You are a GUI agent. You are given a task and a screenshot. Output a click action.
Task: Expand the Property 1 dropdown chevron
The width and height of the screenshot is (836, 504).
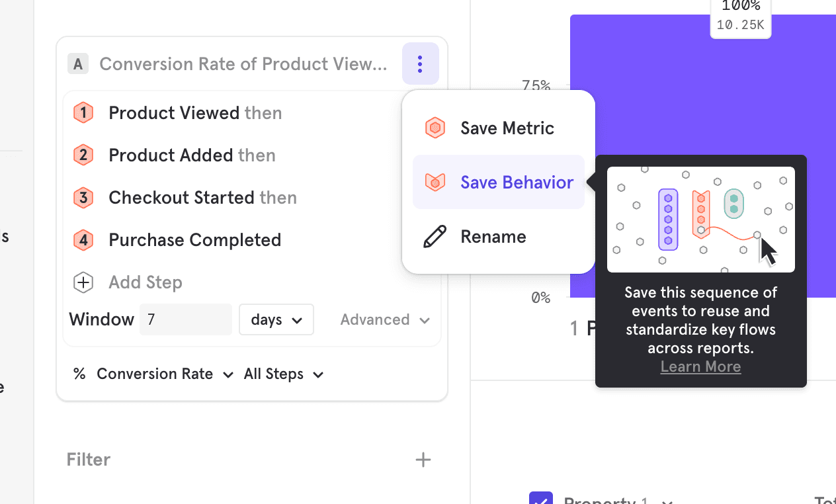[x=666, y=503]
